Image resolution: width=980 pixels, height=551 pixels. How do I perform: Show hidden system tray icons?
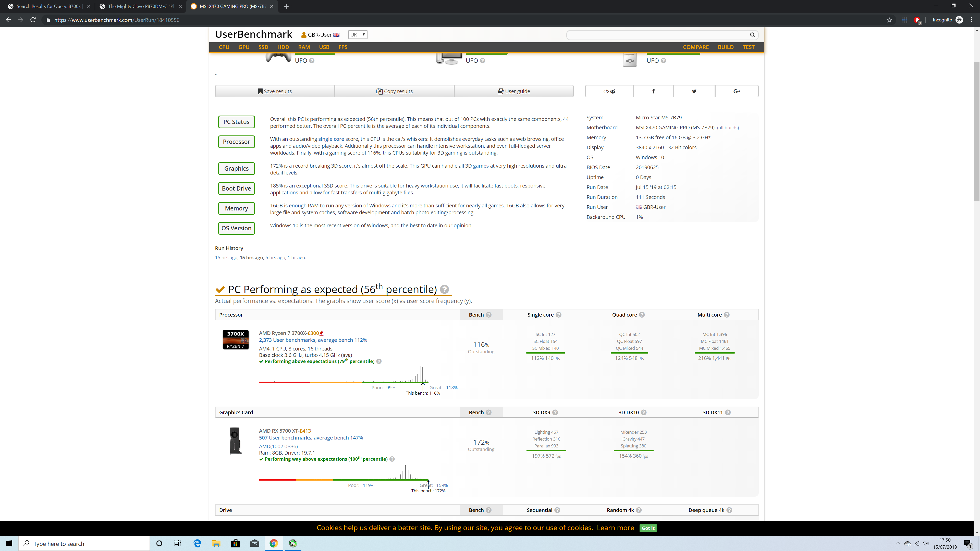click(x=898, y=543)
